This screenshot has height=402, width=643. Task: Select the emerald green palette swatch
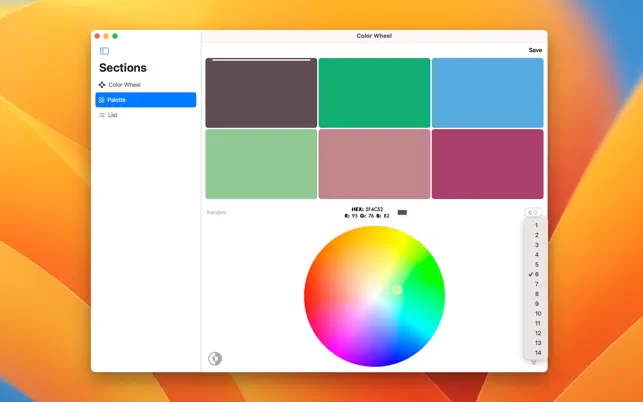(x=374, y=93)
